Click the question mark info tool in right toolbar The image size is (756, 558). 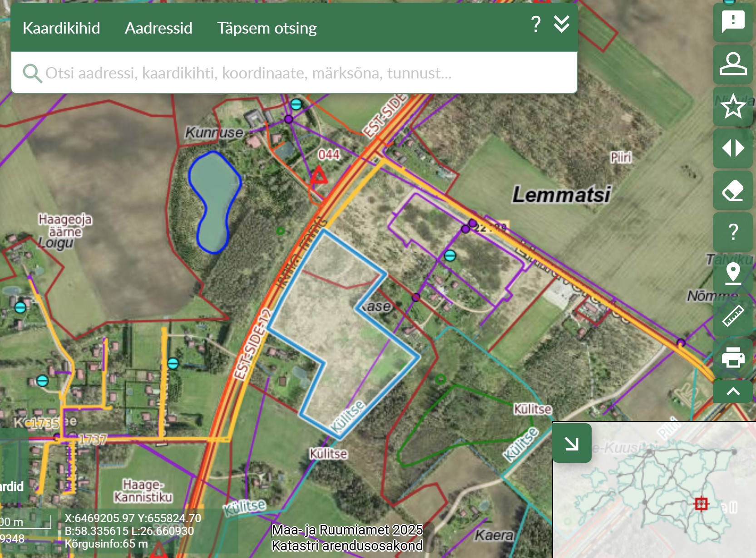pos(733,232)
